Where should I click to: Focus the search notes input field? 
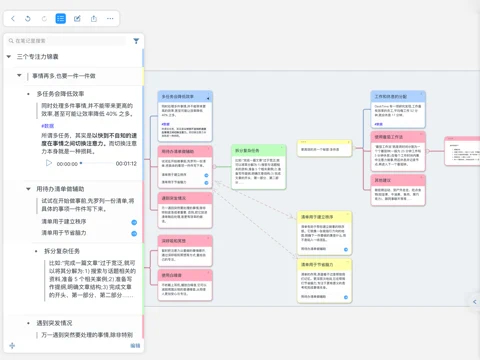tap(67, 41)
